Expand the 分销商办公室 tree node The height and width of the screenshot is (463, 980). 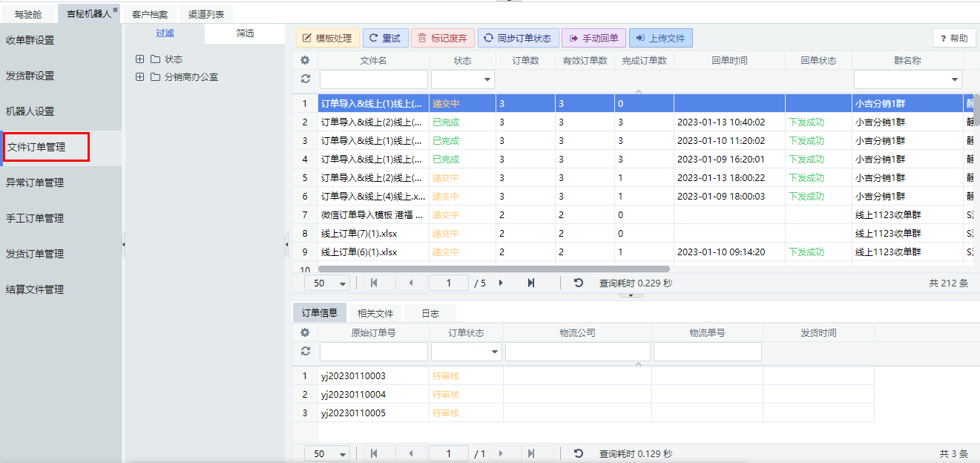(139, 77)
